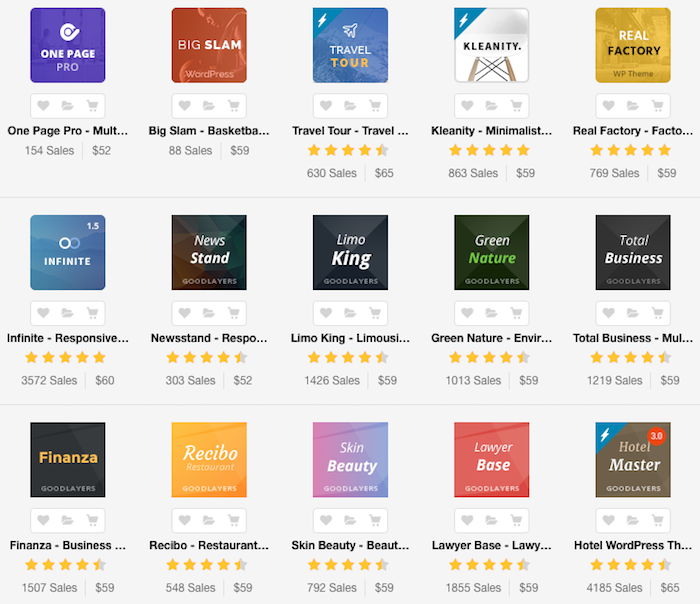Add Infinite theme to collection via folder icon
The width and height of the screenshot is (700, 604).
[x=68, y=313]
